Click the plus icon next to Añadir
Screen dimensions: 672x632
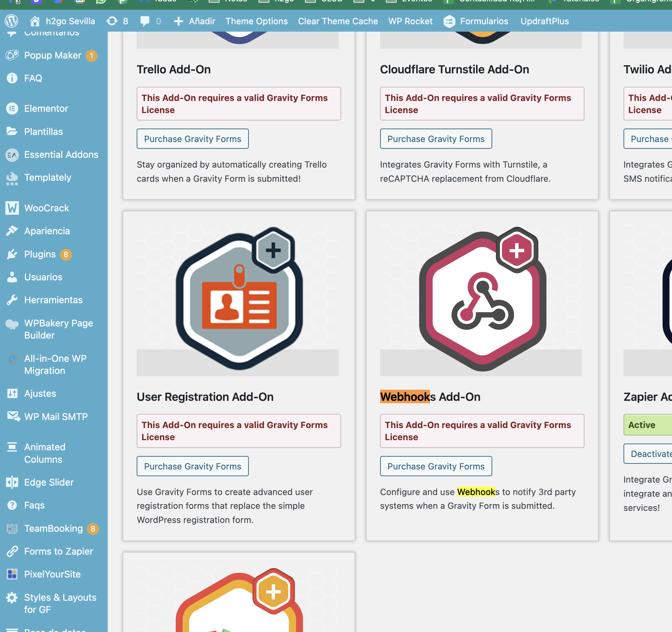[178, 21]
